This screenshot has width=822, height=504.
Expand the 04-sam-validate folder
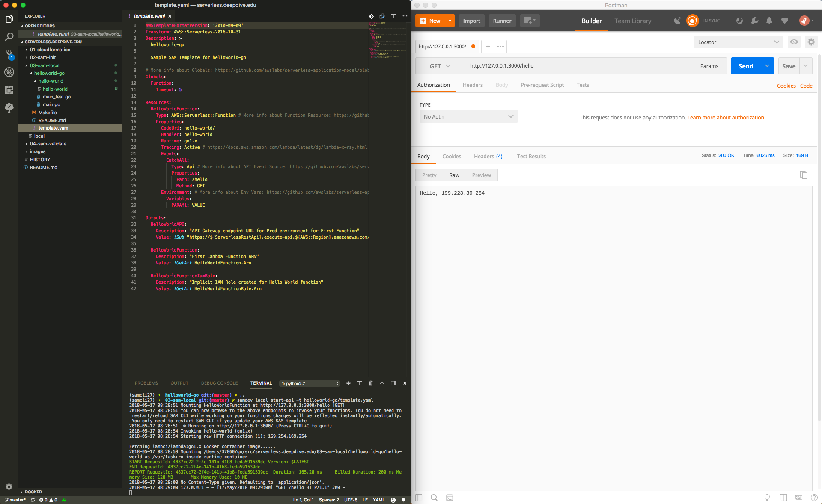point(48,144)
